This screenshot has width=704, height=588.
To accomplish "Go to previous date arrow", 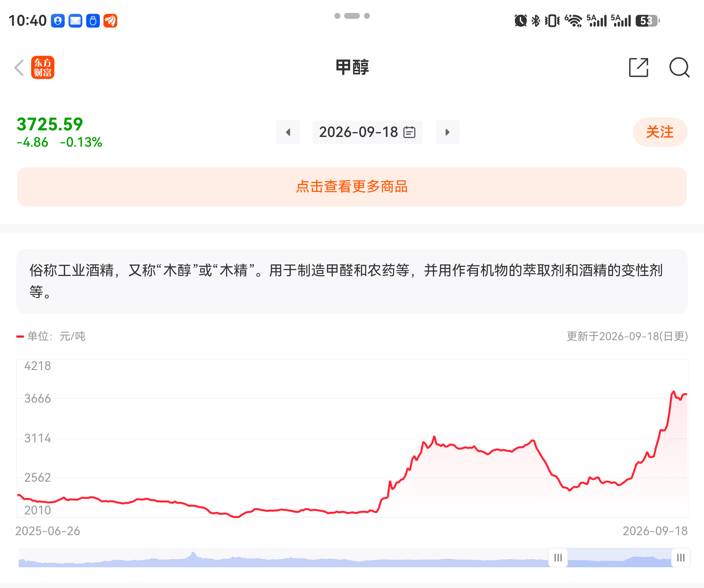I will point(288,132).
